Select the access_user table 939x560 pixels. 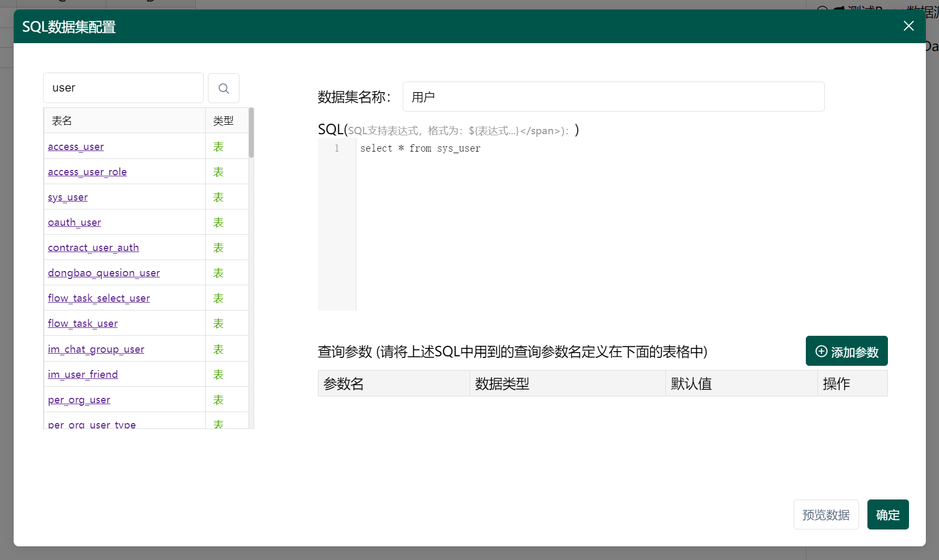(x=75, y=146)
